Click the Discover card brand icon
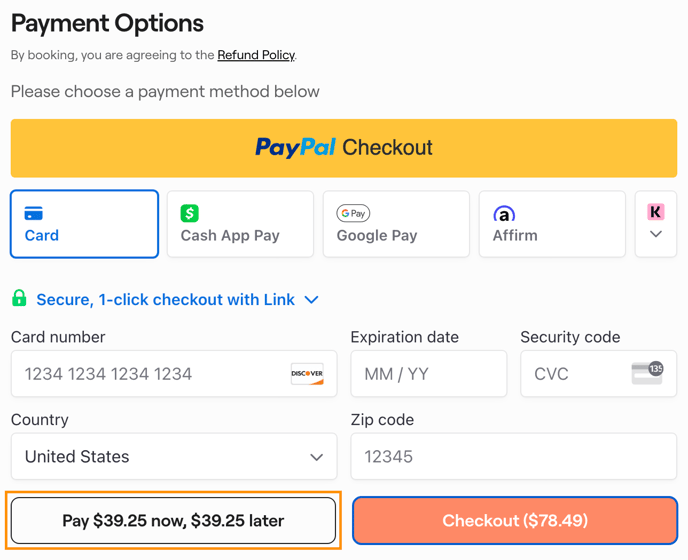Viewport: 688px width, 560px height. pos(307,374)
